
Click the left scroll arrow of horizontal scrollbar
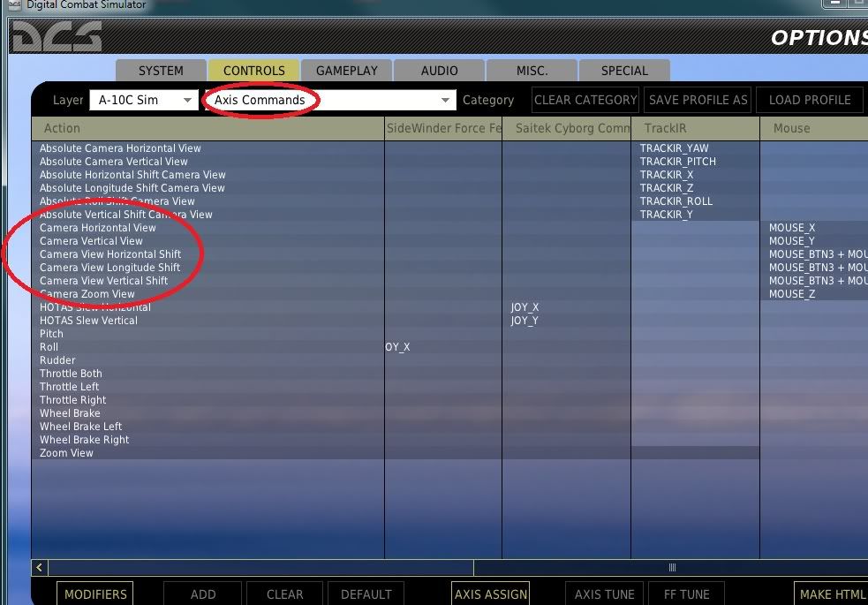tap(40, 568)
